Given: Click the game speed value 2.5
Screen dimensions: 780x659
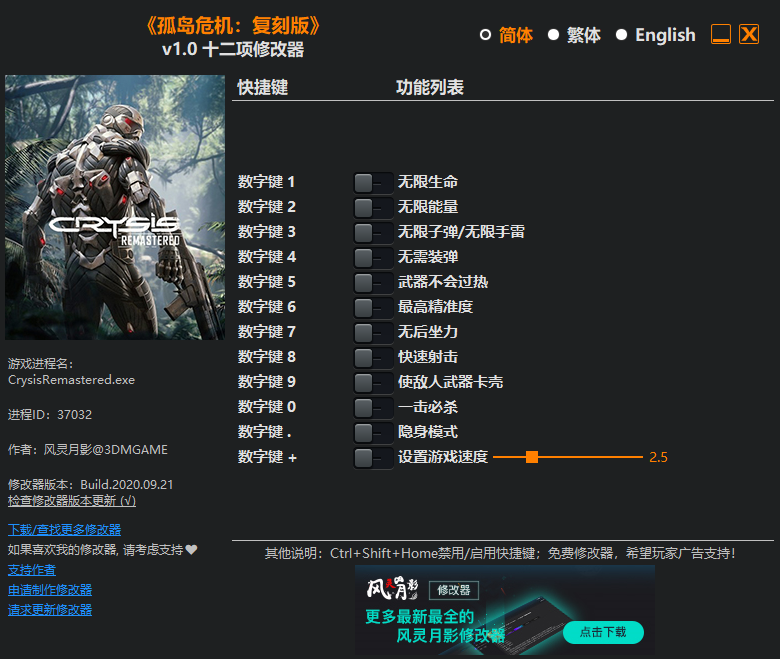Looking at the screenshot, I should (658, 457).
